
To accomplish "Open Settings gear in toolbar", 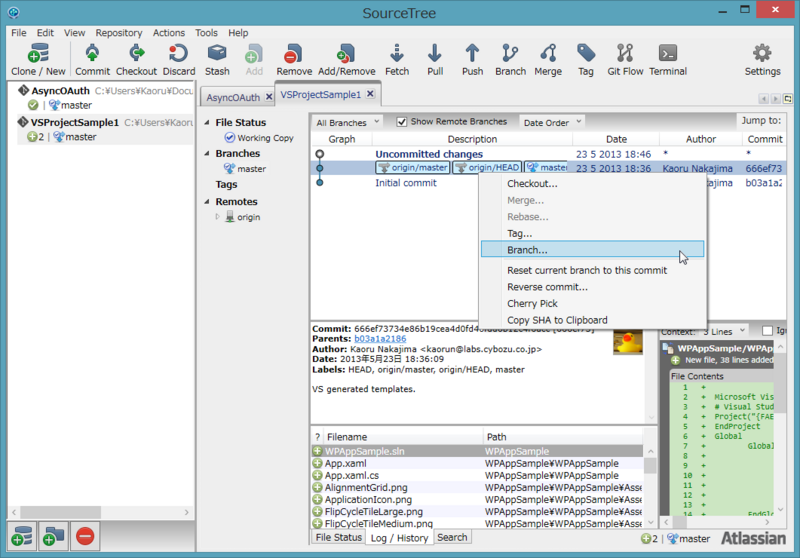I will pos(762,60).
